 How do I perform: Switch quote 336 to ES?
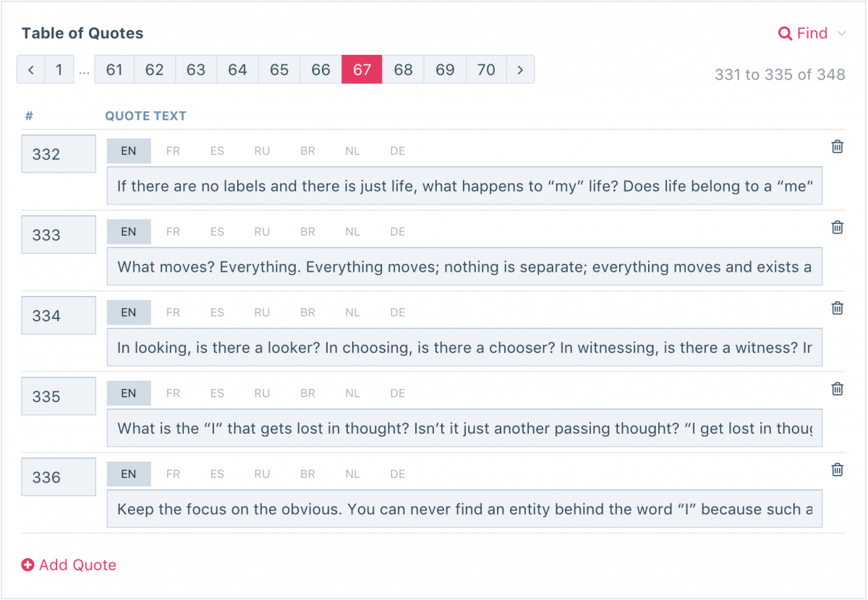coord(217,474)
